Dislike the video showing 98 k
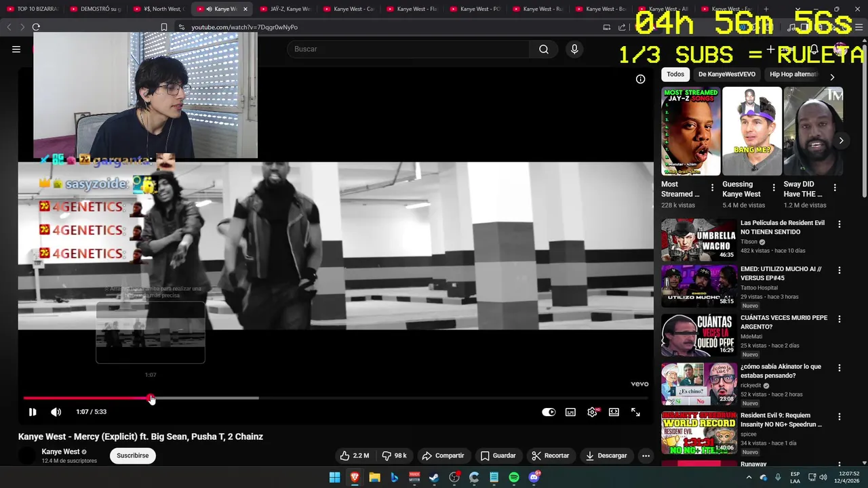 394,455
